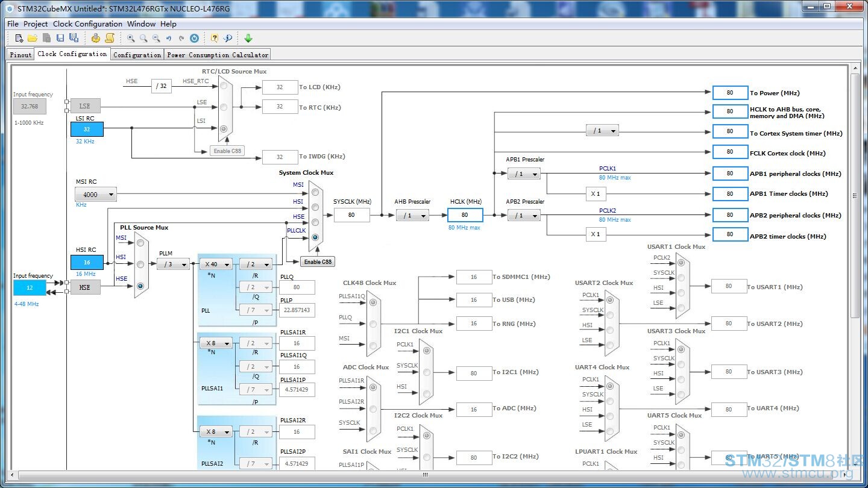Select SYSCLK in the USART1 Clock Mux

click(x=681, y=277)
